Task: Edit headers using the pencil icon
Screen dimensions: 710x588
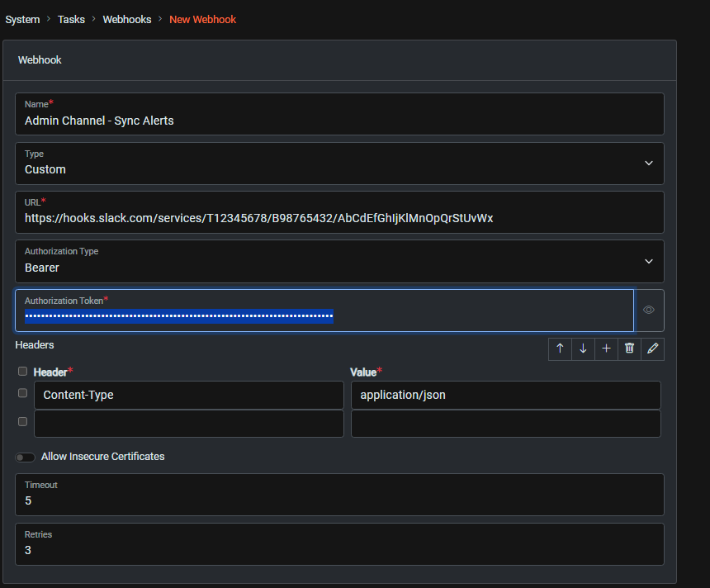Action: coord(652,349)
